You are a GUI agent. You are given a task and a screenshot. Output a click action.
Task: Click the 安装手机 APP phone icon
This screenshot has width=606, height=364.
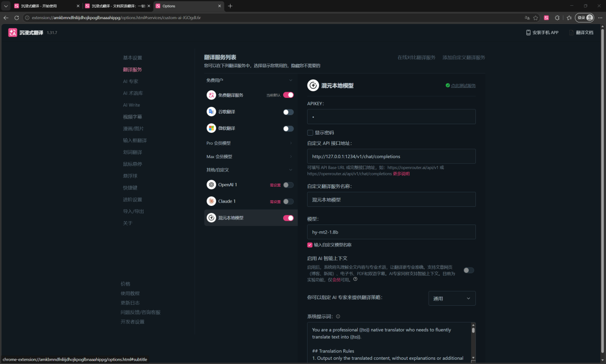click(x=528, y=32)
